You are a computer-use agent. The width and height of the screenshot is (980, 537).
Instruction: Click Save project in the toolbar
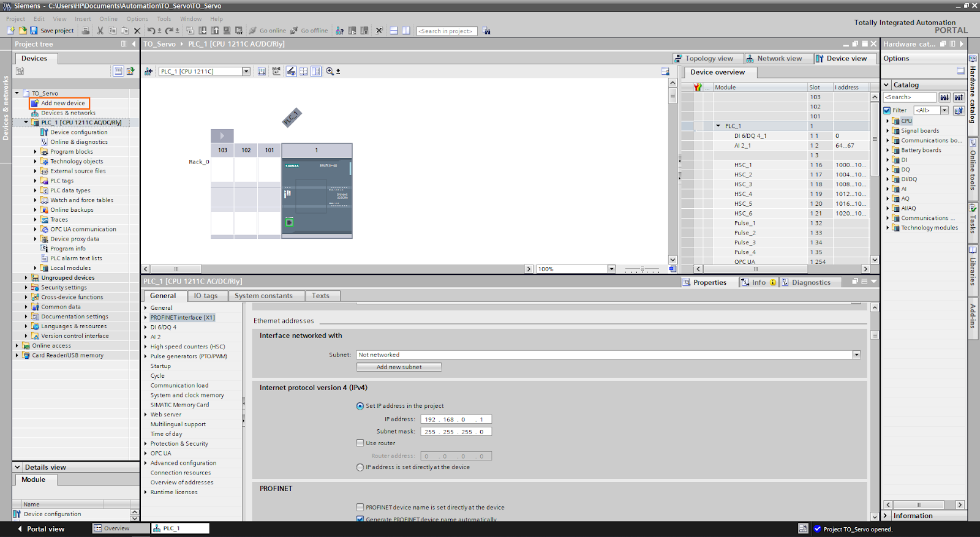coord(51,31)
